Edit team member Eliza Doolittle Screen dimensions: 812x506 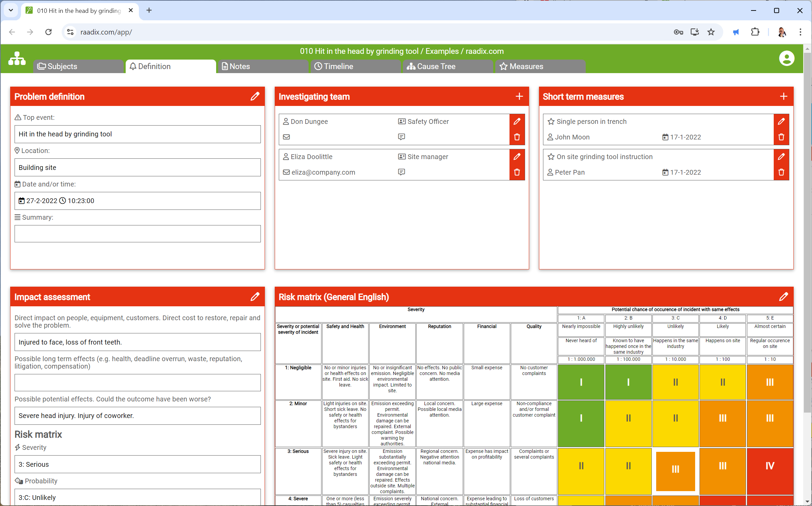pos(517,157)
